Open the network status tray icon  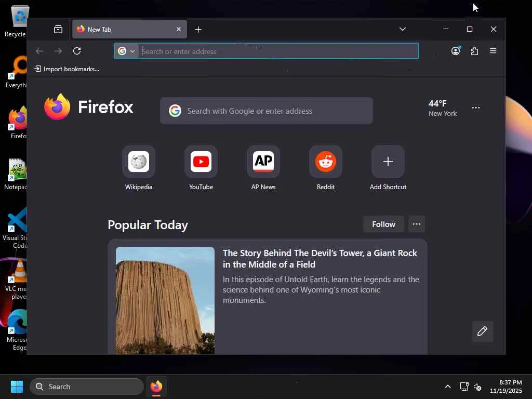(x=464, y=387)
